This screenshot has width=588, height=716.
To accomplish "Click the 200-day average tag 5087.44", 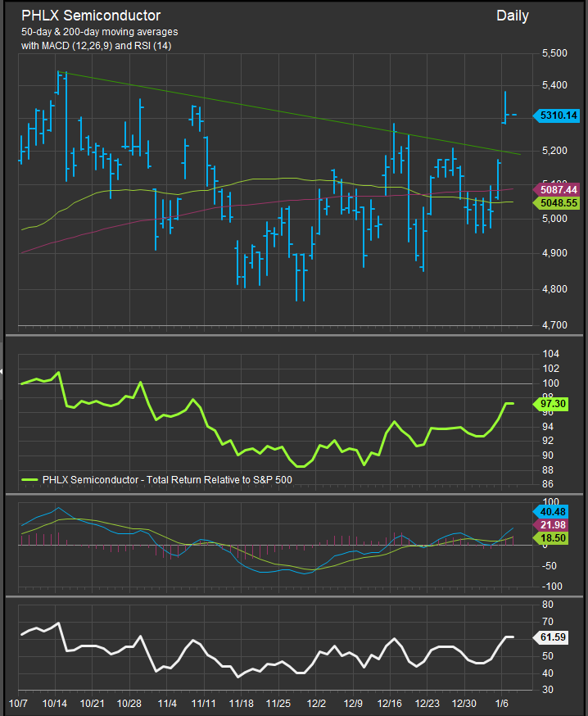I will click(x=557, y=189).
